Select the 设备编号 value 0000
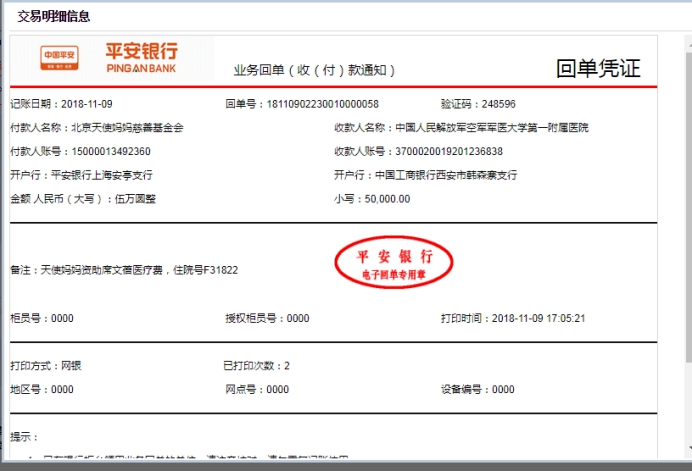Viewport: 692px width, 472px height. click(503, 390)
